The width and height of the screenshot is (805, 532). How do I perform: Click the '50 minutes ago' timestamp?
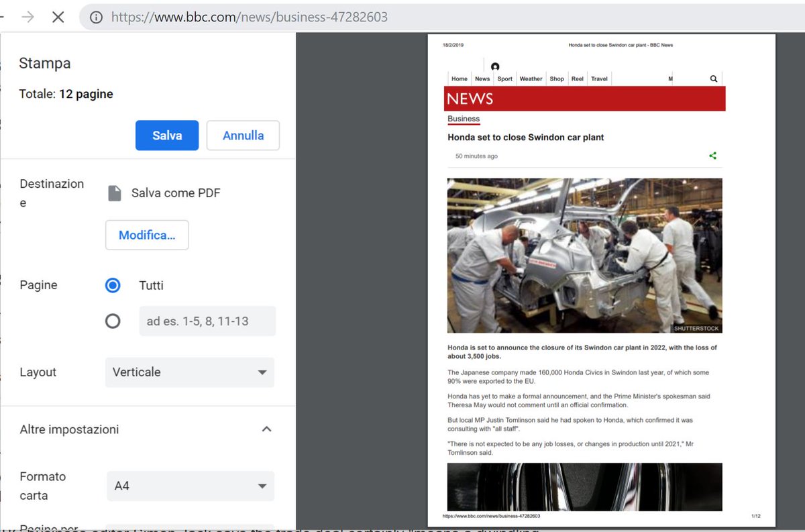click(x=476, y=156)
